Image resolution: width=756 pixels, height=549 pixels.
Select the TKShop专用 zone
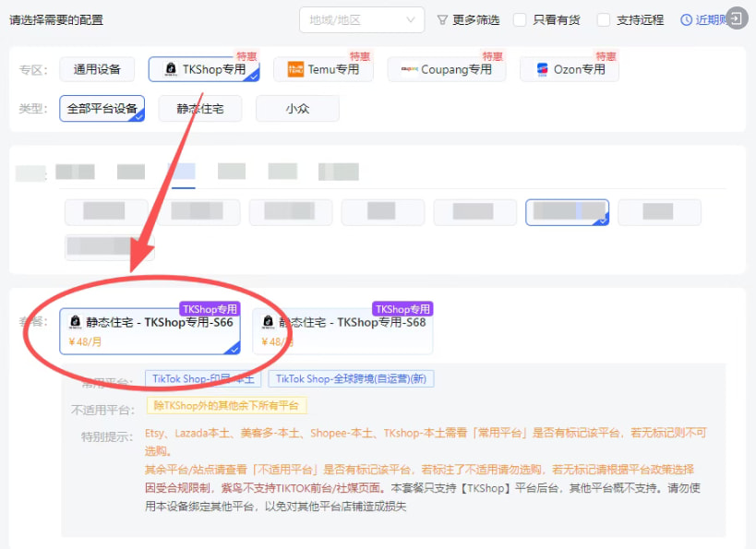[204, 69]
